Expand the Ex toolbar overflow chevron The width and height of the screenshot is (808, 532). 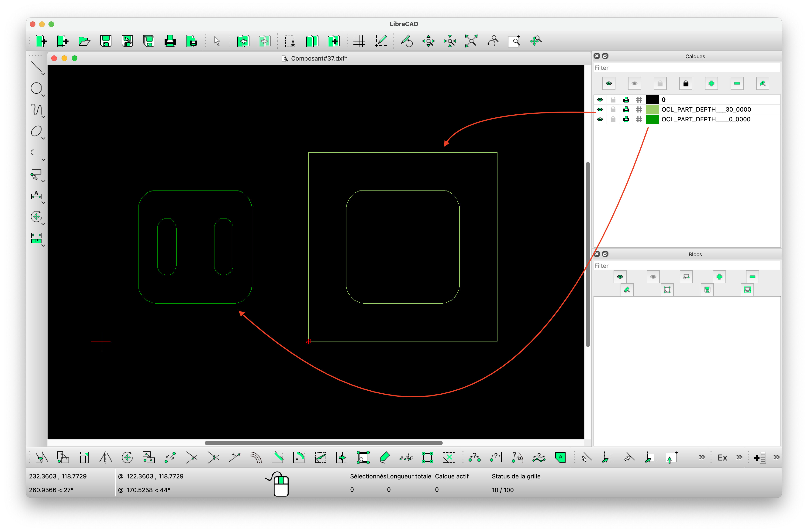coord(739,457)
